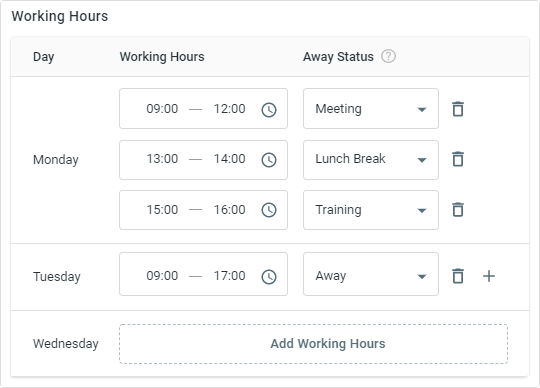Screen dimensions: 540x388
Task: Click Tuesday 09:00–17:00 clock icon
Action: click(269, 277)
